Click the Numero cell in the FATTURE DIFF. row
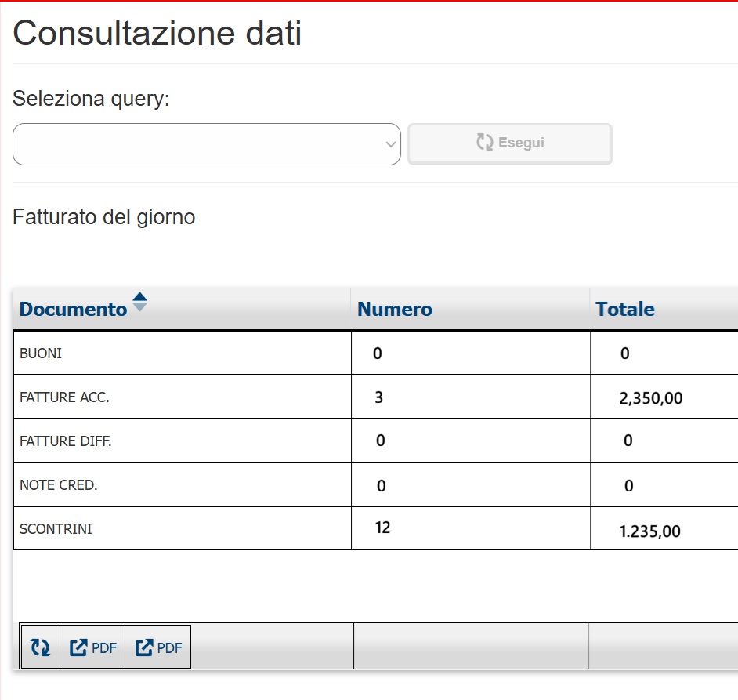Viewport: 738px width, 700px height. point(471,441)
